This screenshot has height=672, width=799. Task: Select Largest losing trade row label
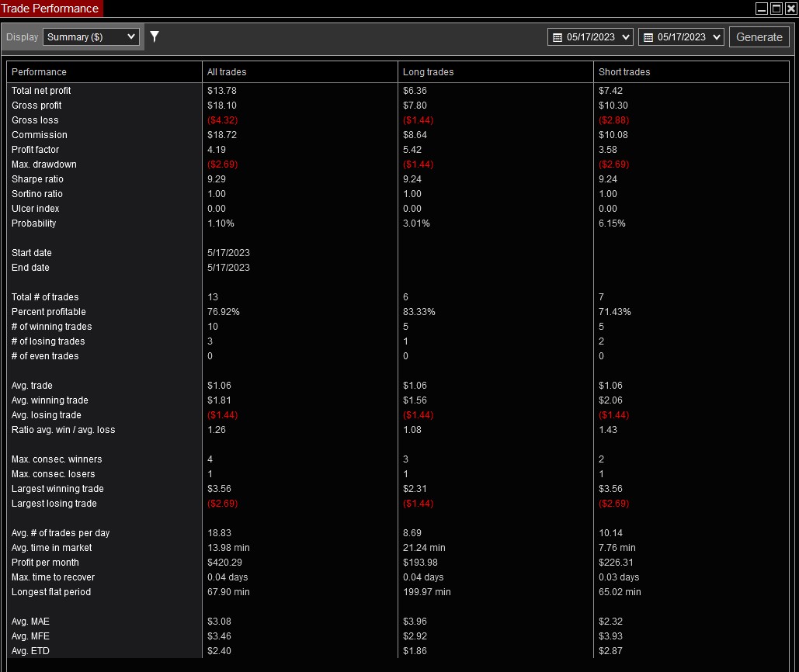pyautogui.click(x=54, y=504)
